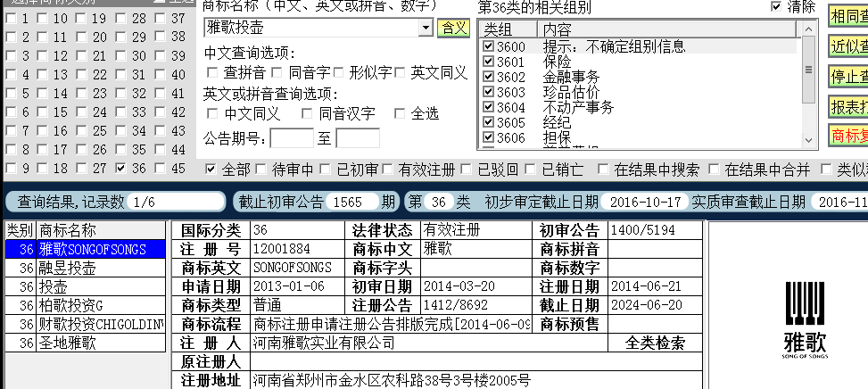Image resolution: width=868 pixels, height=389 pixels.
Task: Click registration number 12001884
Action: click(x=282, y=249)
